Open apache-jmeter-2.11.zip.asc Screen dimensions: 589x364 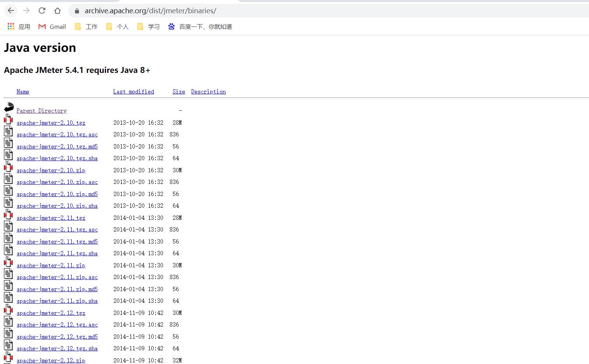click(57, 277)
